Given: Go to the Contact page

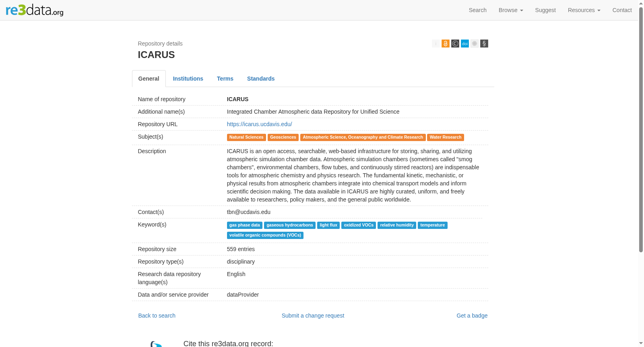Looking at the screenshot, I should tap(622, 10).
